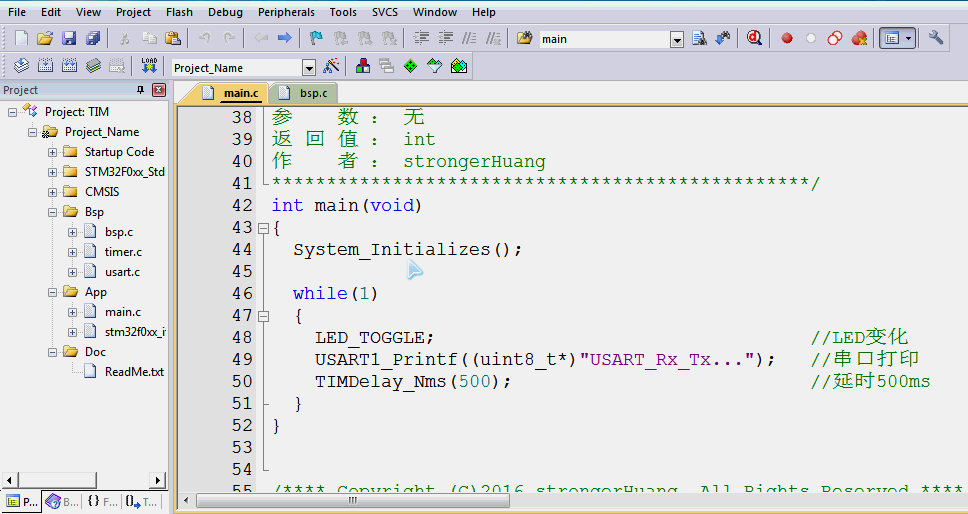968x514 pixels.
Task: Open the Peripherals menu
Action: [285, 12]
